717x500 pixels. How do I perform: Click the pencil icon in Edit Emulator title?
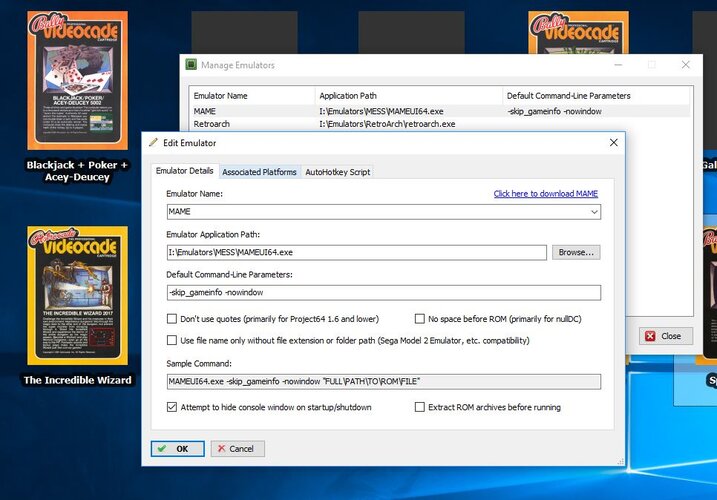tap(153, 142)
